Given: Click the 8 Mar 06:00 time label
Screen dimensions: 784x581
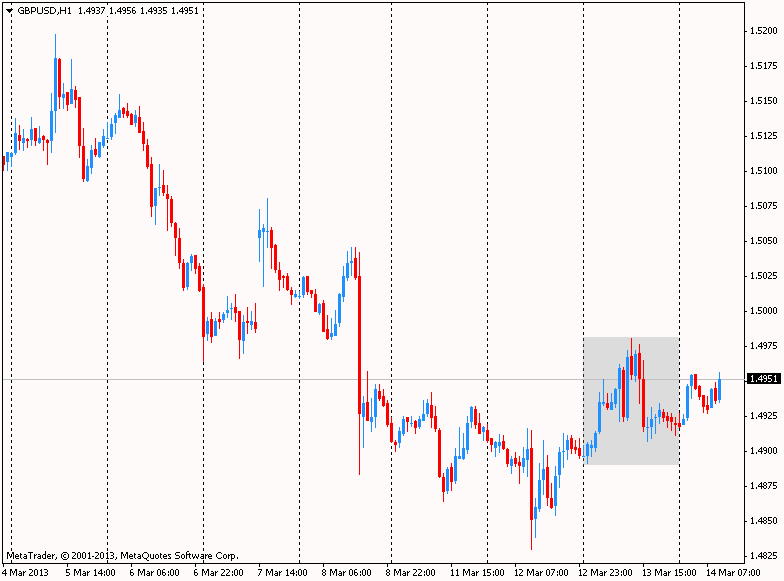Looking at the screenshot, I should tap(346, 572).
